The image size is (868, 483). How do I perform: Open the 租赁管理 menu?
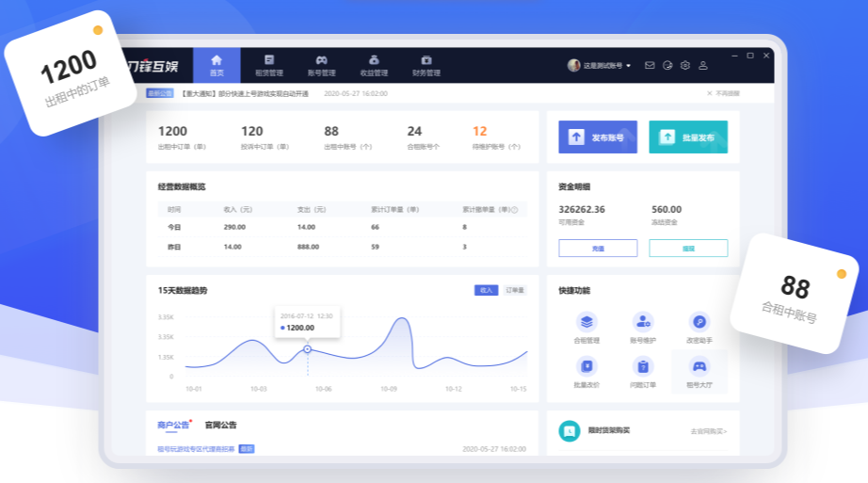pos(269,65)
